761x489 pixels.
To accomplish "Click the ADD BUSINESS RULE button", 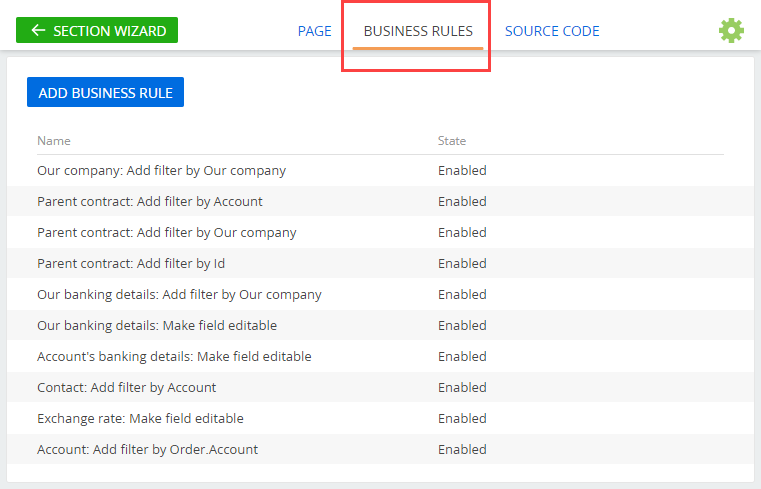I will tap(105, 92).
